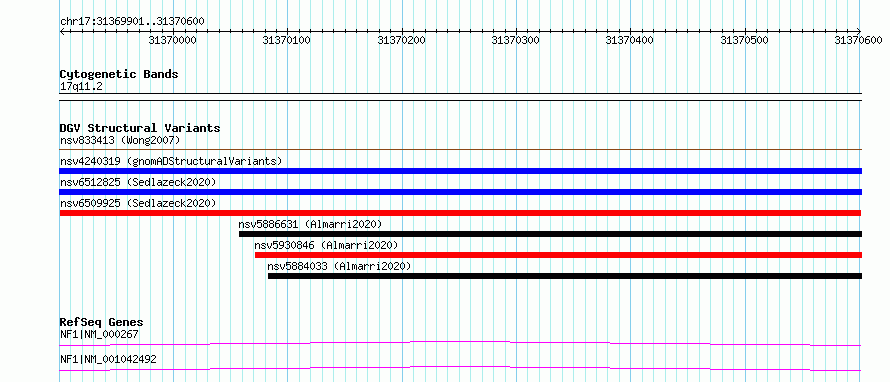Click the chr17:31369901..31370600 region label

tap(132, 22)
